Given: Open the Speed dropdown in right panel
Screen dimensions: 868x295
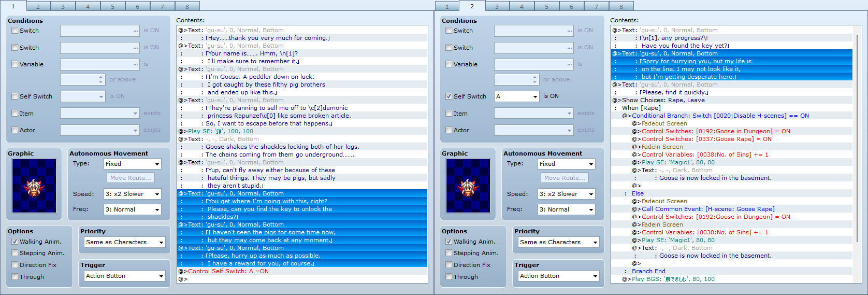Looking at the screenshot, I should point(567,194).
